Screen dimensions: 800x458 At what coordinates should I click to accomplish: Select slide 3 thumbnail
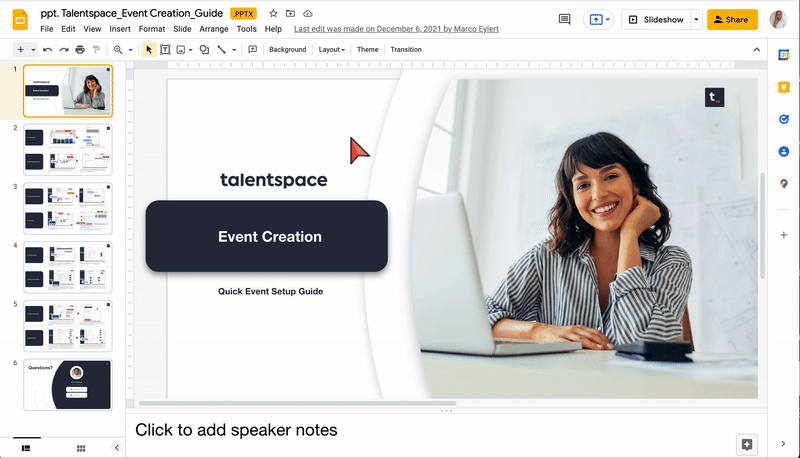[x=68, y=209]
